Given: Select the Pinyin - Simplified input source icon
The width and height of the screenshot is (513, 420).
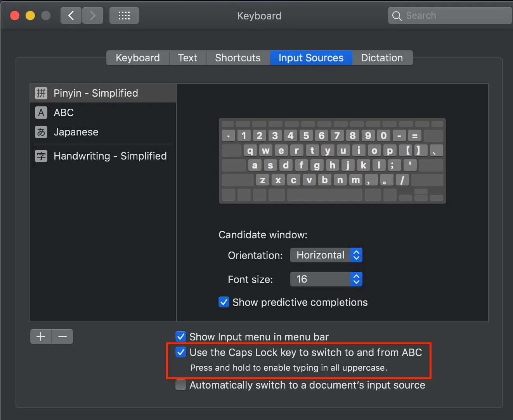Looking at the screenshot, I should (41, 93).
